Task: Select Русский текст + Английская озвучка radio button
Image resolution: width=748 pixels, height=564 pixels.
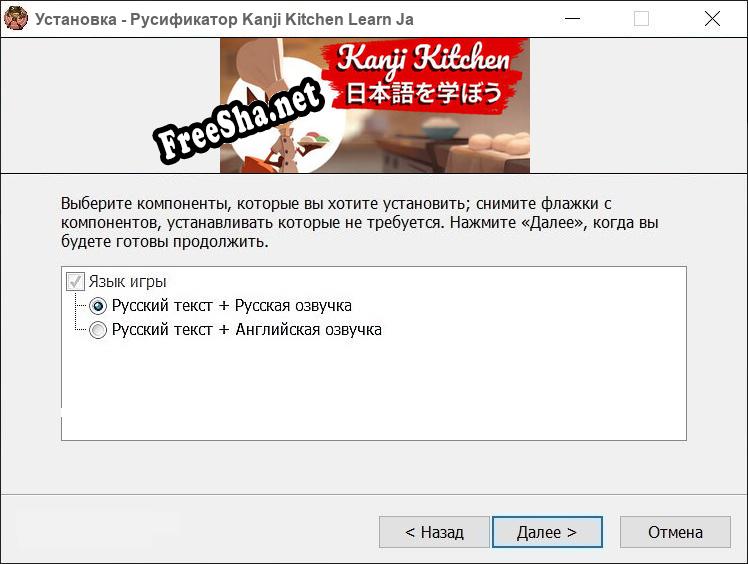Action: [98, 330]
